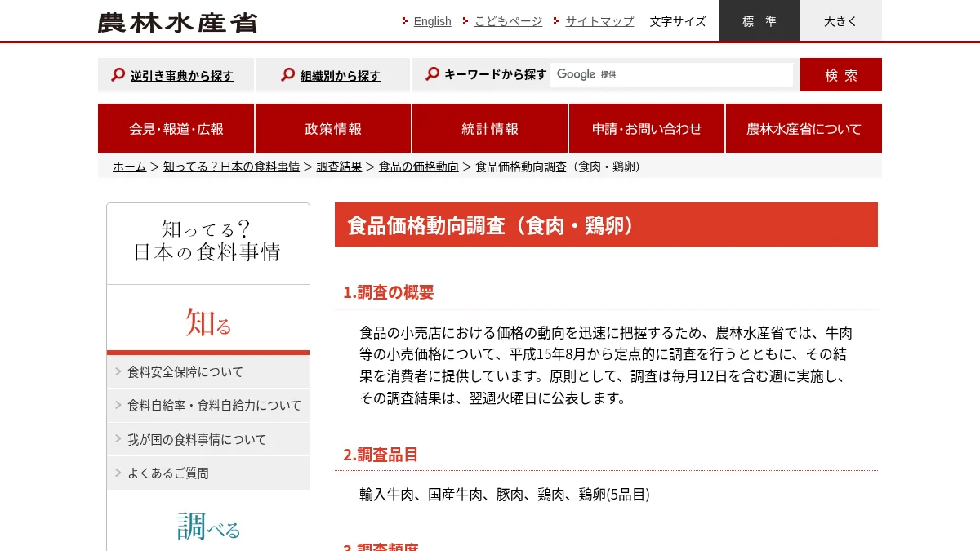Click the chevron before 食料自給率・食料自給力について
Image resolution: width=980 pixels, height=551 pixels.
118,405
